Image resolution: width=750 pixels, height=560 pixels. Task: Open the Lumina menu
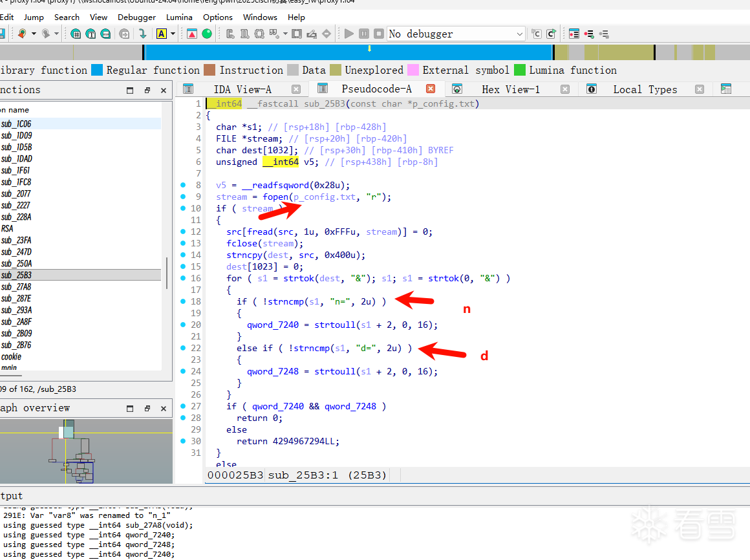point(179,17)
